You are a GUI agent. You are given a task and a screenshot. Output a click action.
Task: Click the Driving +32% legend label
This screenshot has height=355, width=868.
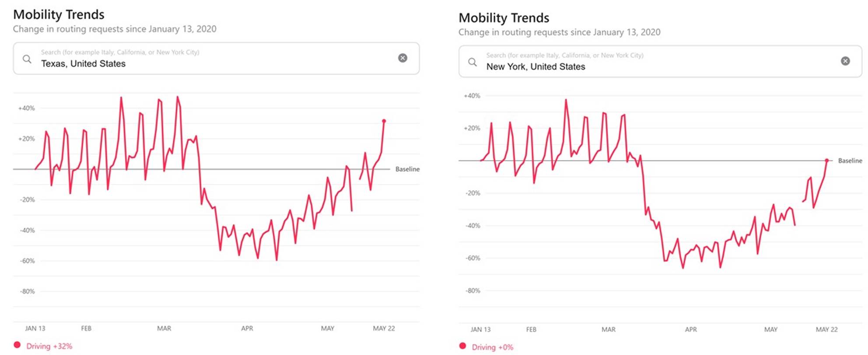pos(49,346)
